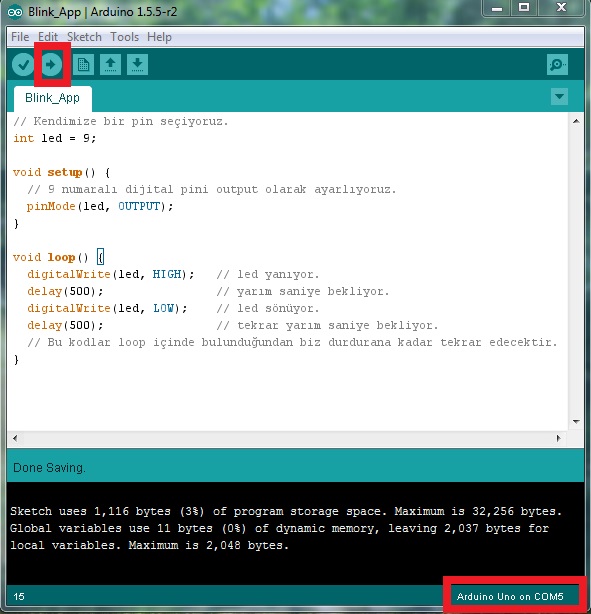Click the editor's vertical scrollbar down arrow
Viewport: 591px width, 614px height.
click(x=576, y=422)
